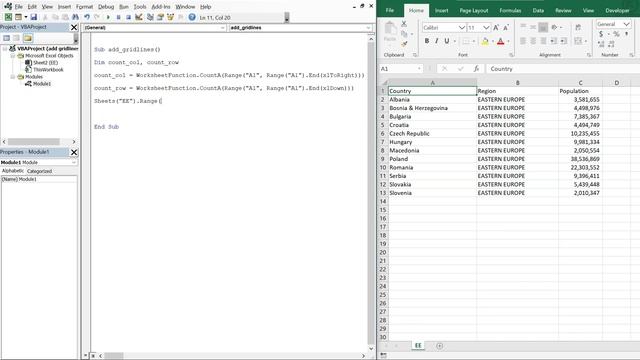Screen dimensions: 640x360
Task: Toggle Bold formatting in Excel
Action: [427, 41]
